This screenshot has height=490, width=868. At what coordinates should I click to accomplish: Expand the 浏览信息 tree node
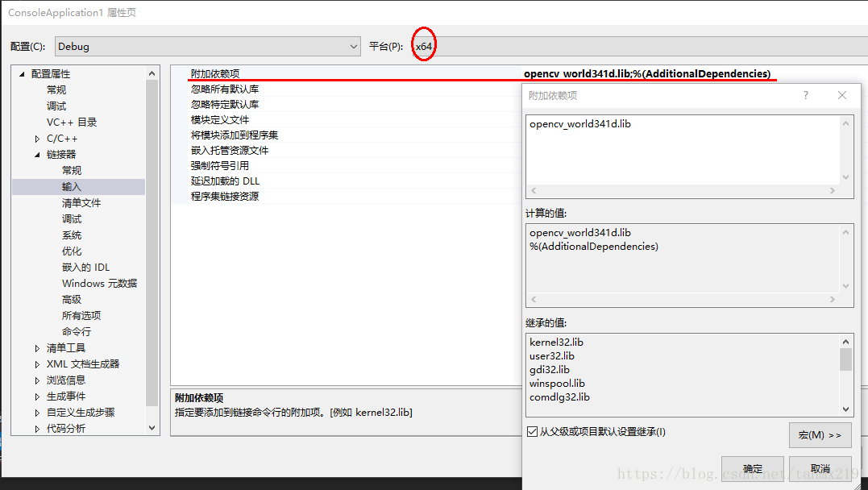(x=37, y=380)
